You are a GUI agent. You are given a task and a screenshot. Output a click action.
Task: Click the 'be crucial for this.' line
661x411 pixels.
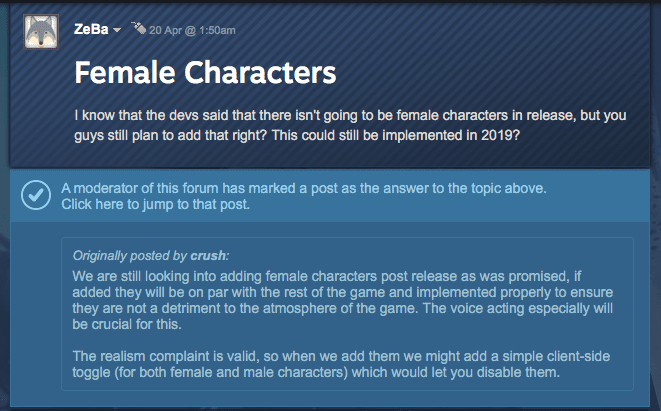127,324
